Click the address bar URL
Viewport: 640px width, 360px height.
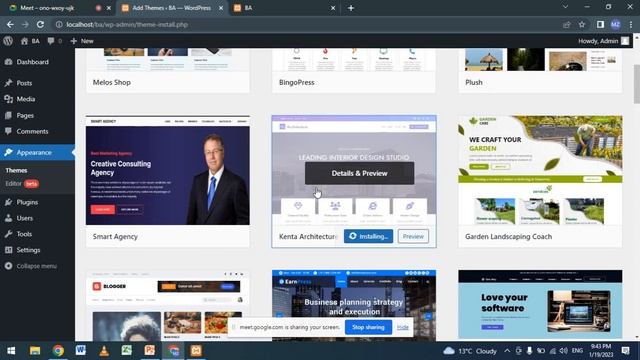[127, 24]
